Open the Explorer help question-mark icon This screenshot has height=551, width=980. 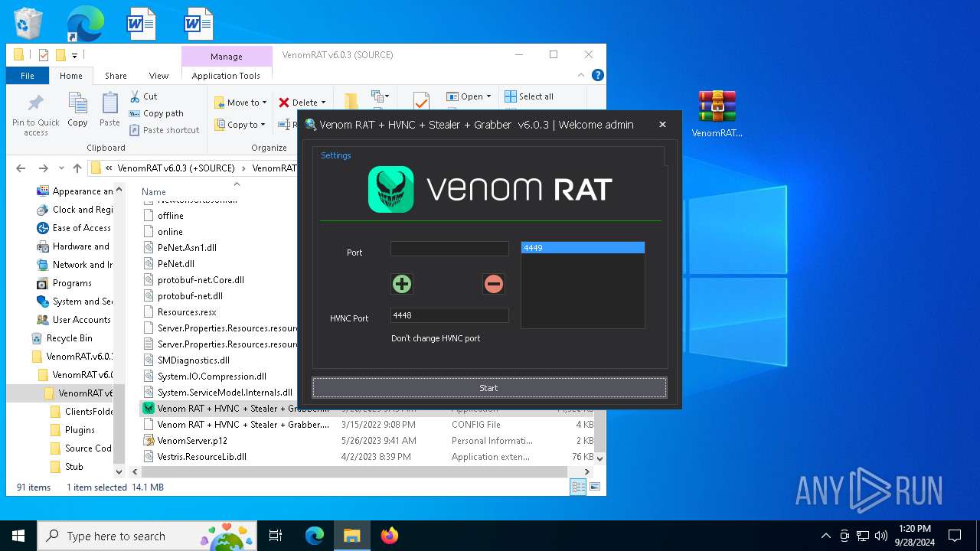pyautogui.click(x=598, y=75)
